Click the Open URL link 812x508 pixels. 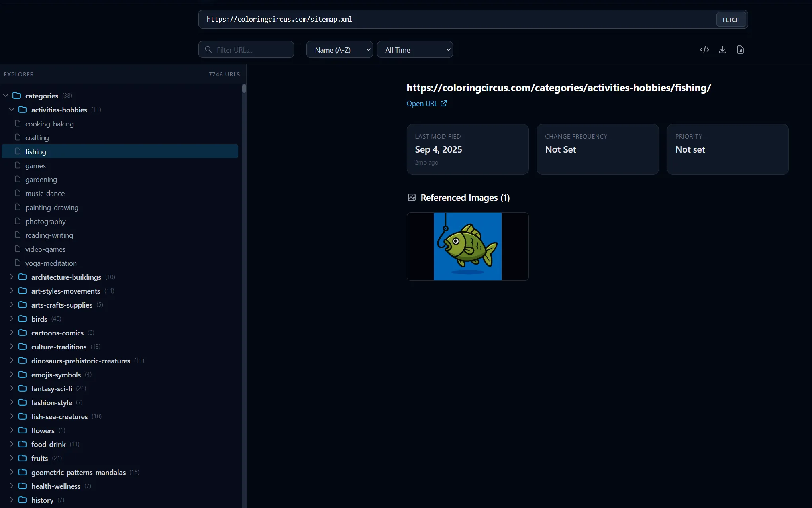tap(422, 103)
